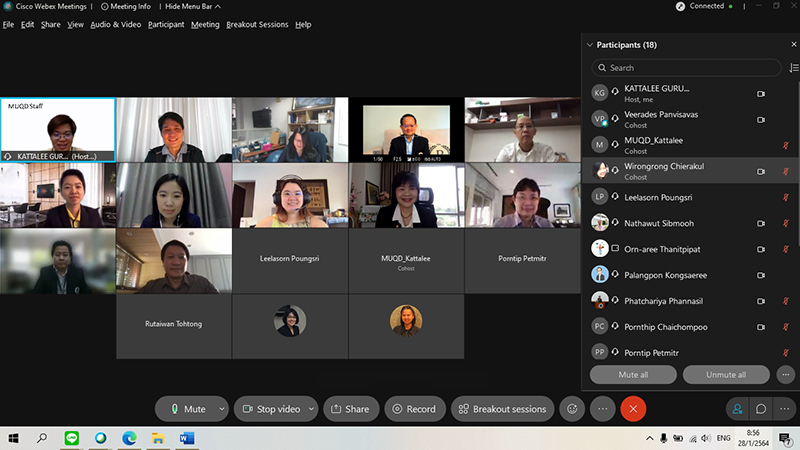The width and height of the screenshot is (800, 450).
Task: Collapse the Participants (18) panel header
Action: (588, 45)
